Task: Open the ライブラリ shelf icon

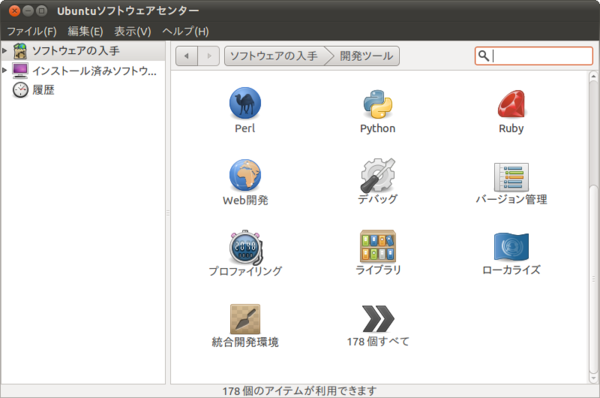Action: 378,246
